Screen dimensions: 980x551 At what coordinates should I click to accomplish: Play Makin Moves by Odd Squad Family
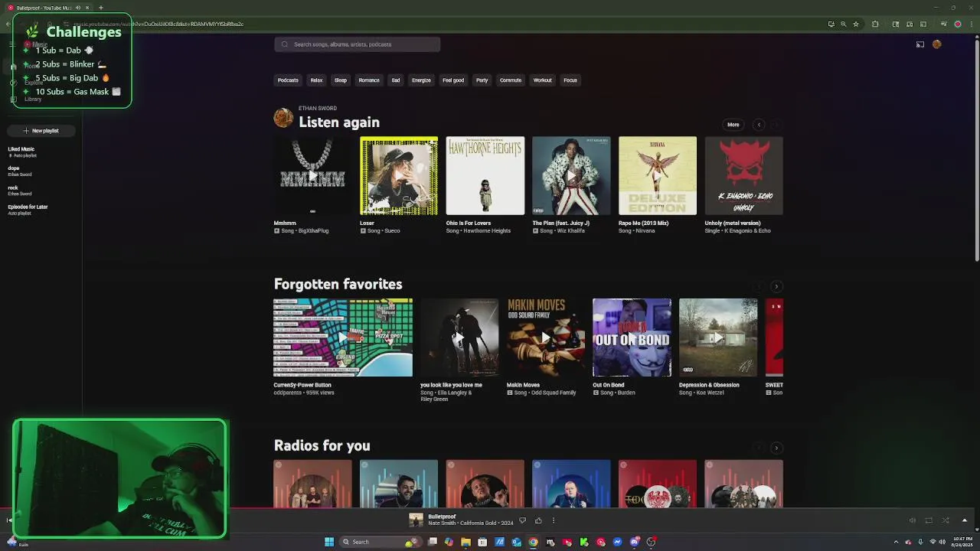(x=545, y=337)
